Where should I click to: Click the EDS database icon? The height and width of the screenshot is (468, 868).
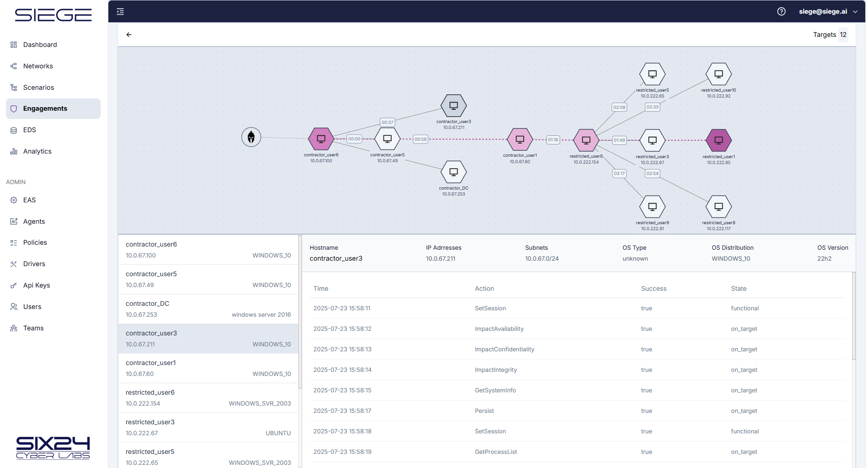click(x=13, y=130)
